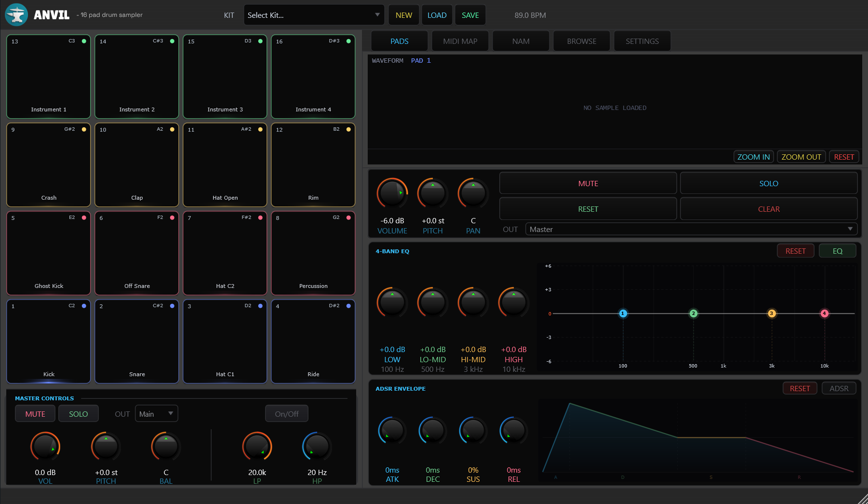Screen dimensions: 868x504
Task: Click the pad RESET button
Action: click(588, 209)
